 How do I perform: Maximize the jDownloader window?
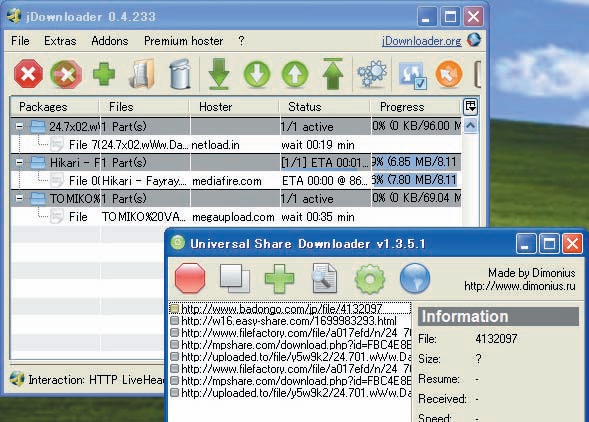click(x=450, y=17)
